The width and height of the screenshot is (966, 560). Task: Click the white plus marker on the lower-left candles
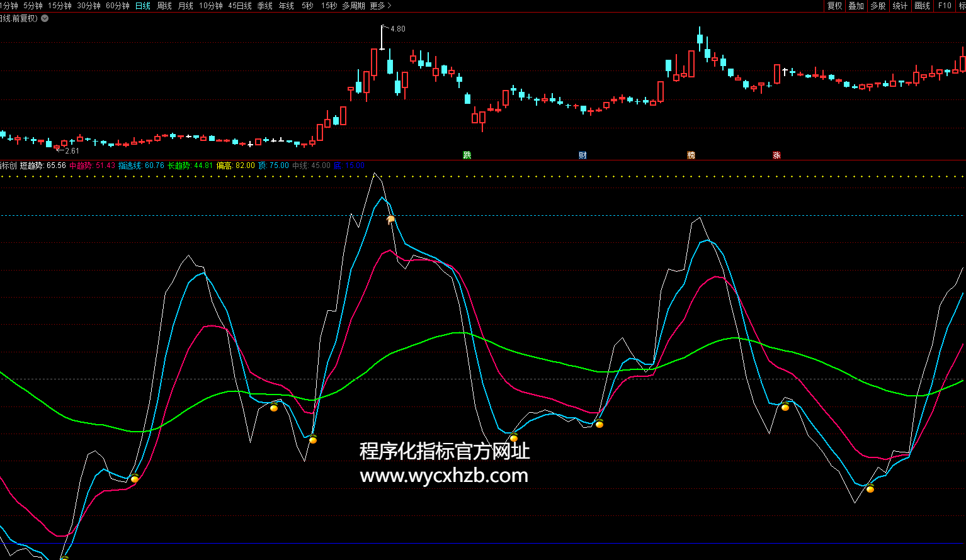click(250, 145)
